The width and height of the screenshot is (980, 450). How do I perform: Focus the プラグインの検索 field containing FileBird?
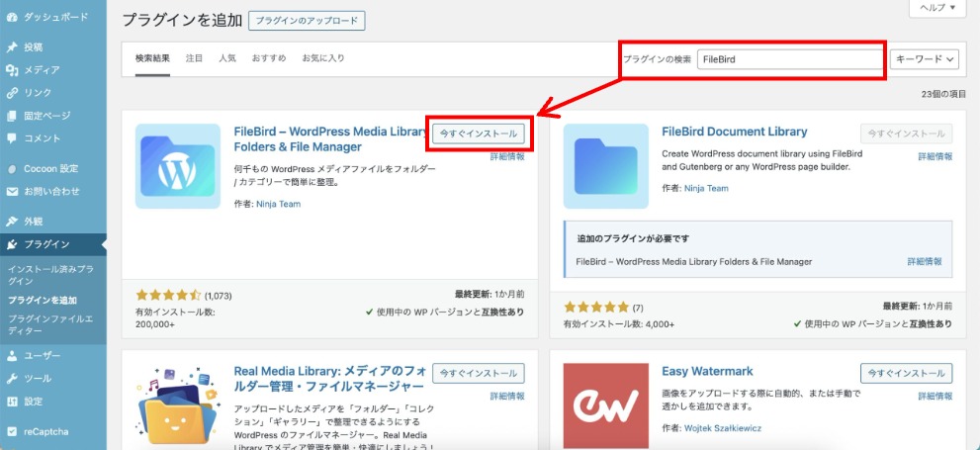789,59
